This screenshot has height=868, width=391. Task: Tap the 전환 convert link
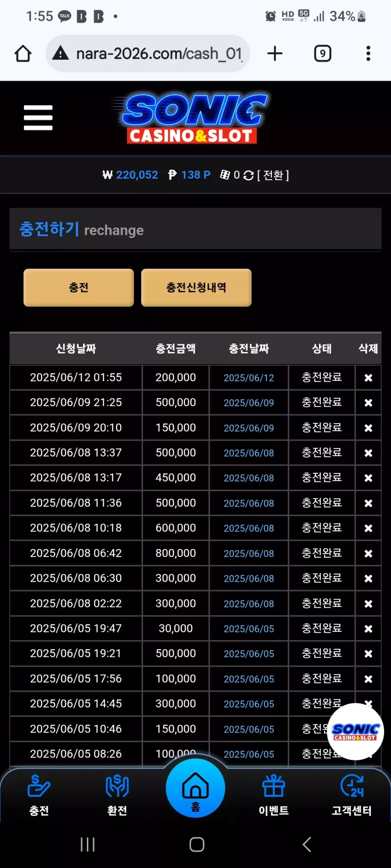[273, 175]
